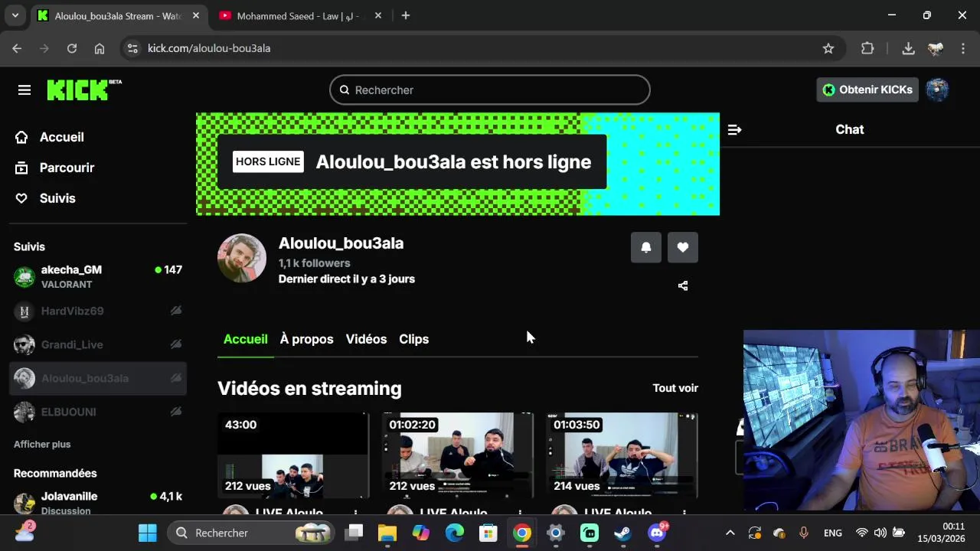Viewport: 980px width, 551px height.
Task: Open recommended channel Jolavanille
Action: pyautogui.click(x=98, y=503)
